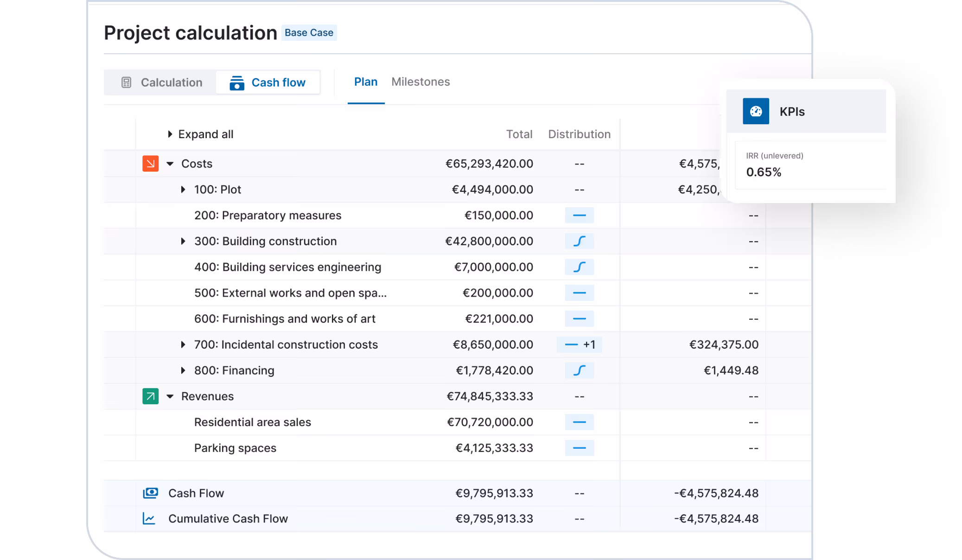The height and width of the screenshot is (560, 962).
Task: Click the Cash Flow money icon
Action: coord(150,493)
